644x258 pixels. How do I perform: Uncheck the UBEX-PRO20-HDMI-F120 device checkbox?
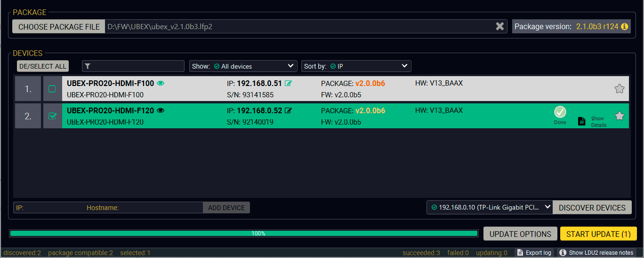click(52, 116)
